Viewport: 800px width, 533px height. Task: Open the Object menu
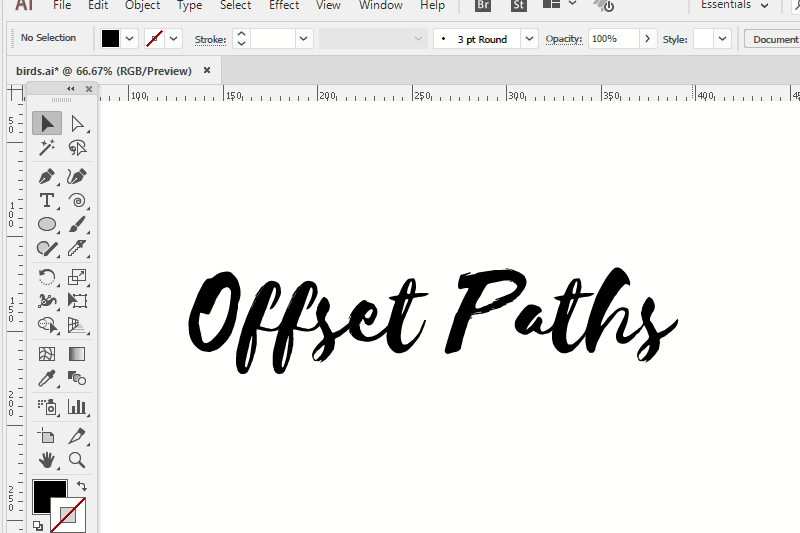coord(143,5)
